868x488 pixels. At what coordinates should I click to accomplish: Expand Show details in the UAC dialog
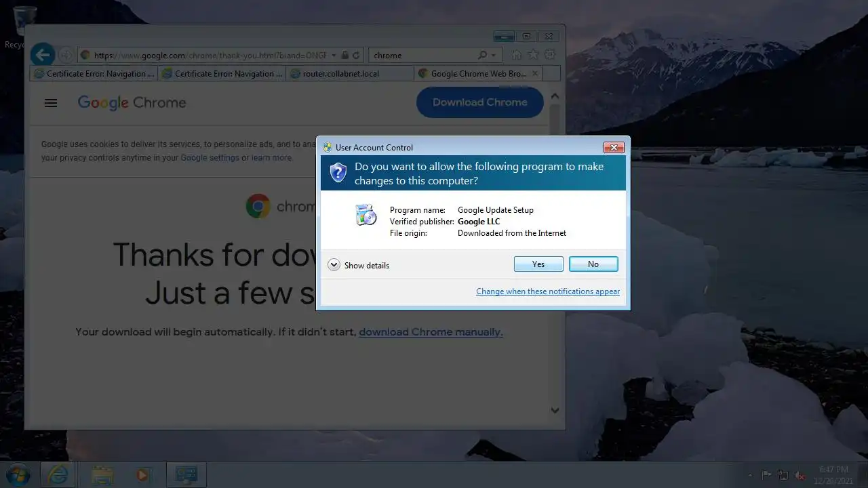tap(359, 265)
